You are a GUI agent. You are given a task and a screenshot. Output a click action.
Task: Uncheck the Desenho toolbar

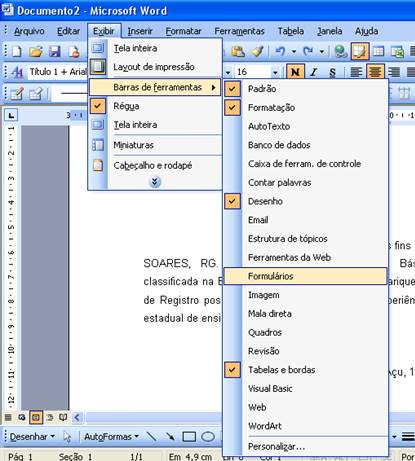pyautogui.click(x=306, y=201)
